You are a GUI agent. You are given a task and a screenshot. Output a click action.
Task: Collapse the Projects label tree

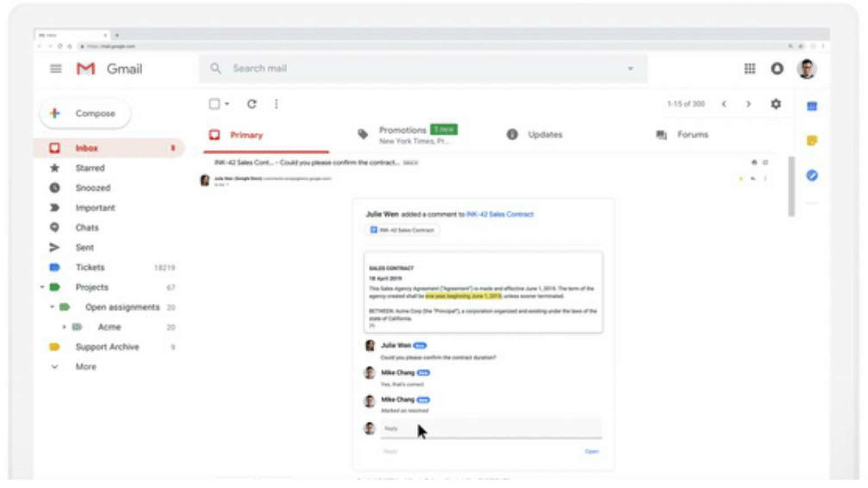pyautogui.click(x=42, y=287)
